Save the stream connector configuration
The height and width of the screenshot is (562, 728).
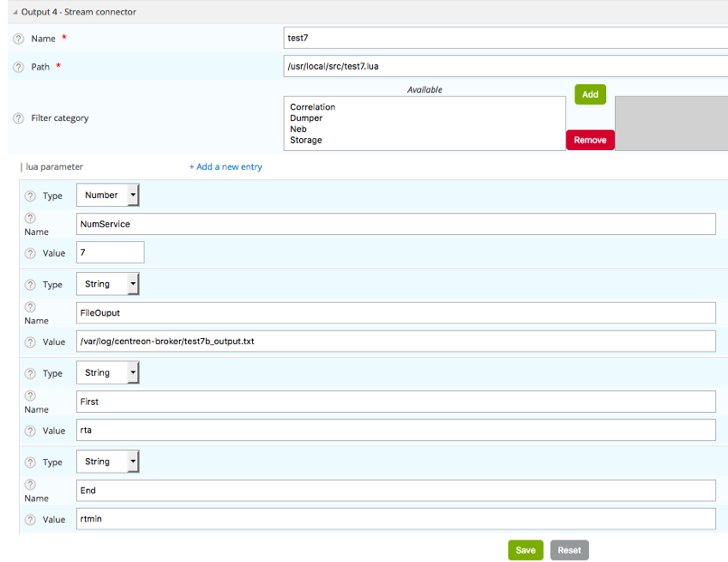526,550
